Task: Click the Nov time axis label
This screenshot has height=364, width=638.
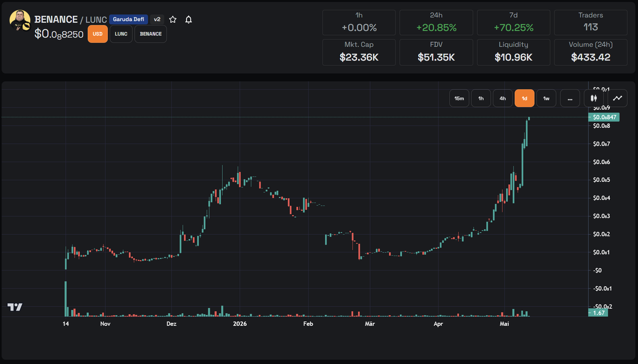Action: pyautogui.click(x=105, y=323)
